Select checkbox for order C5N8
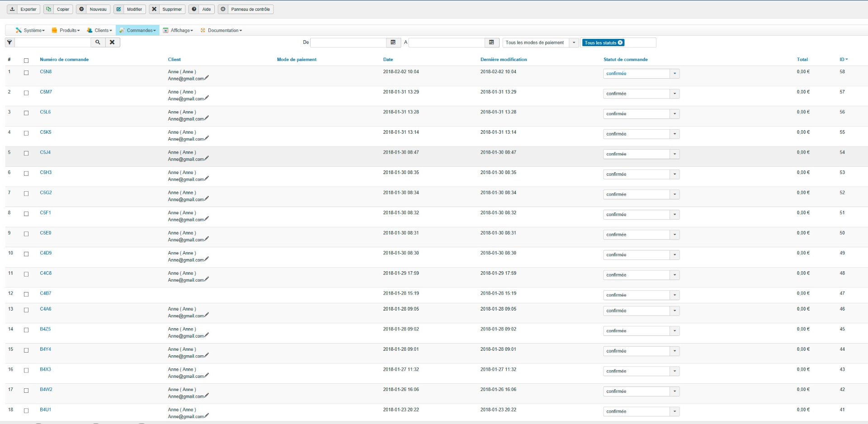Viewport: 868px width, 424px height. point(26,72)
